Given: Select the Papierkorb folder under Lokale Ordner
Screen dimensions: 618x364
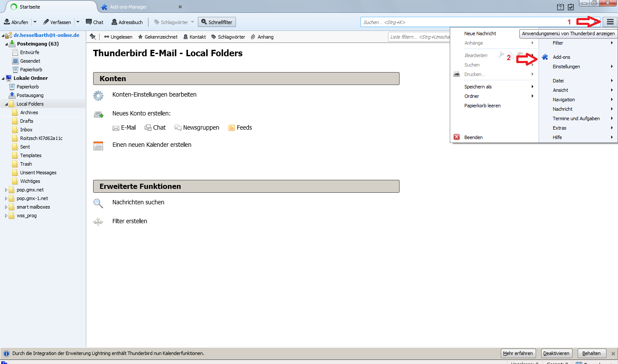Looking at the screenshot, I should coord(27,87).
